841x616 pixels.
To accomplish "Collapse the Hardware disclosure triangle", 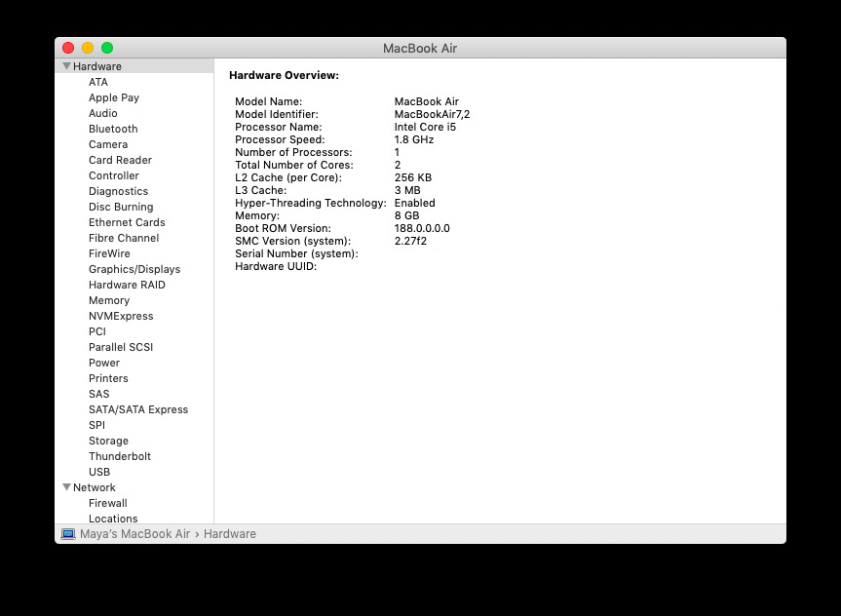I will pos(66,66).
